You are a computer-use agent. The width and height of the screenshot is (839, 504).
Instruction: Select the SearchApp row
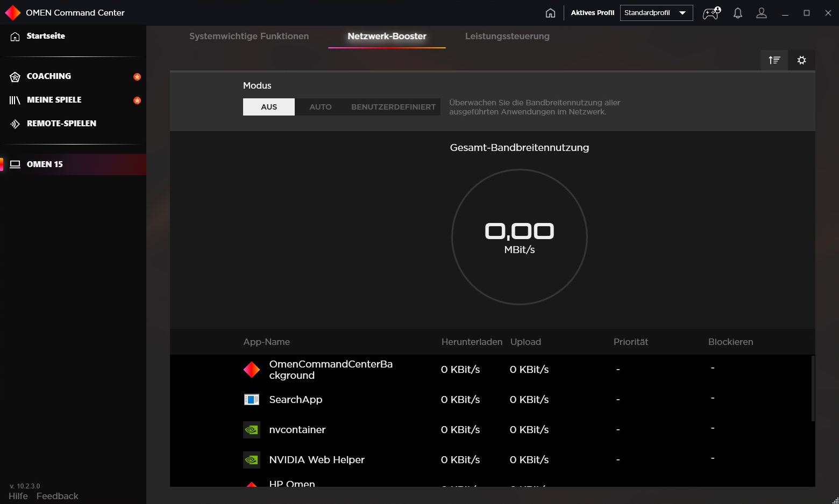coord(296,400)
